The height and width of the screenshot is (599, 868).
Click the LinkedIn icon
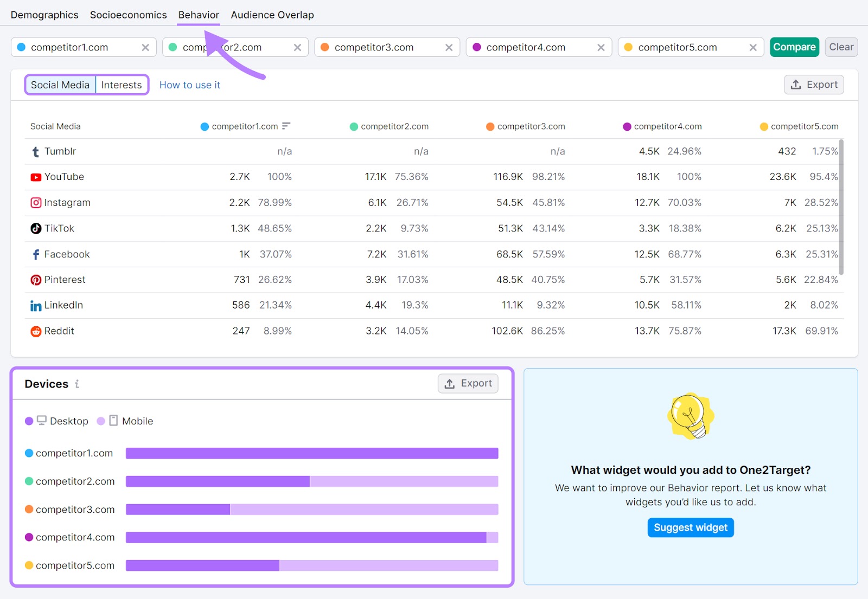point(35,305)
